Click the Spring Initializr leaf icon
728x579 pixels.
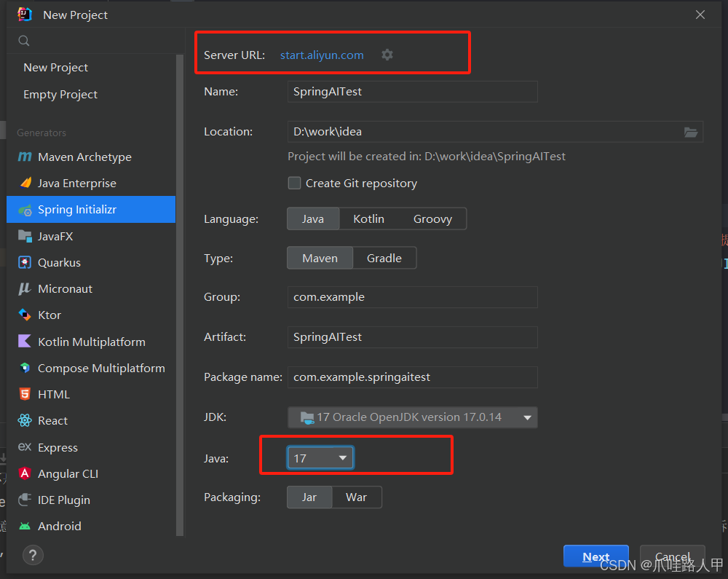[x=25, y=210]
